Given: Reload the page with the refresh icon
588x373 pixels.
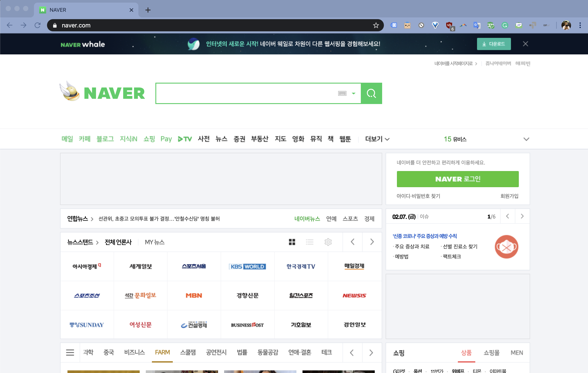Looking at the screenshot, I should point(37,25).
